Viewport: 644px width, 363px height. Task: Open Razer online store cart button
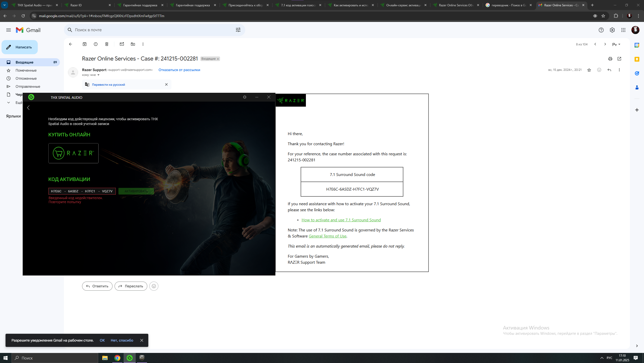(74, 153)
